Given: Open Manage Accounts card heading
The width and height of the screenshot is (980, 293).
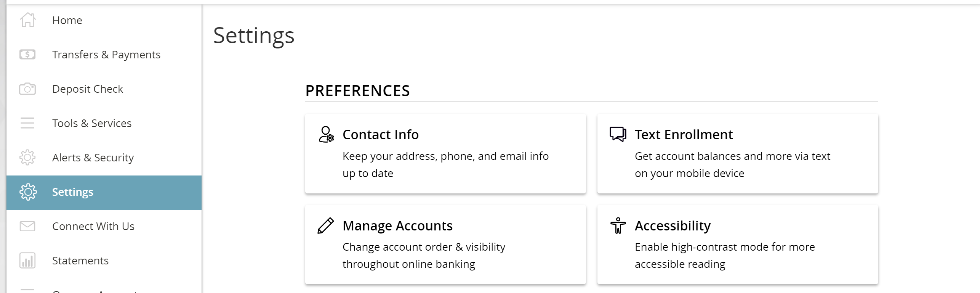Looking at the screenshot, I should [x=397, y=226].
